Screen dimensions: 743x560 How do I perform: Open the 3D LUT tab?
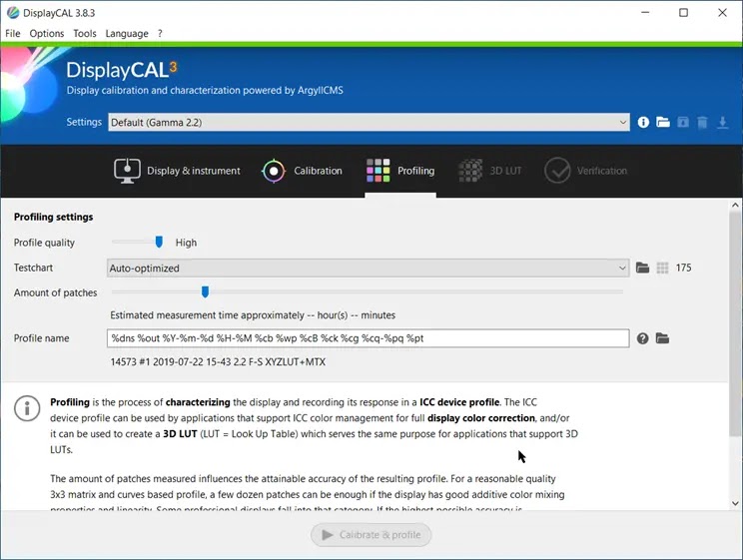(x=490, y=171)
